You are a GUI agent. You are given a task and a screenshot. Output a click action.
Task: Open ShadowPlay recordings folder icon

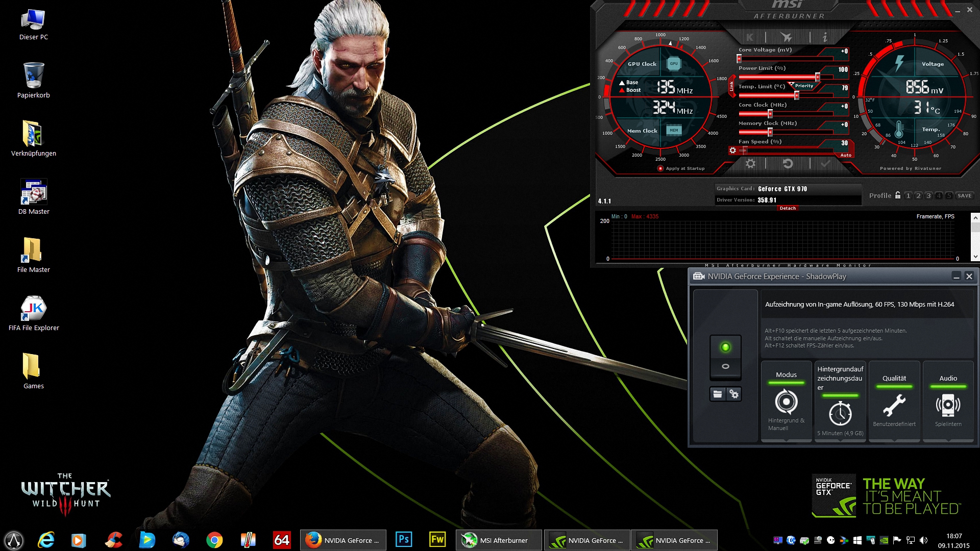[718, 394]
